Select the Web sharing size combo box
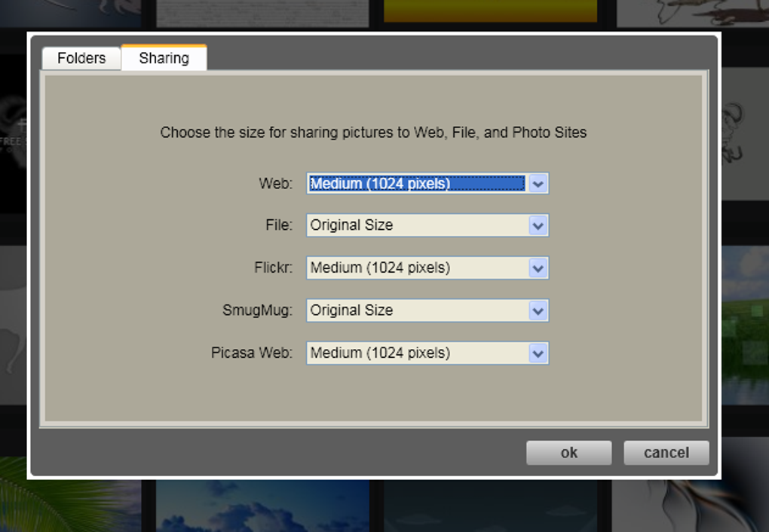769x532 pixels. 415,183
